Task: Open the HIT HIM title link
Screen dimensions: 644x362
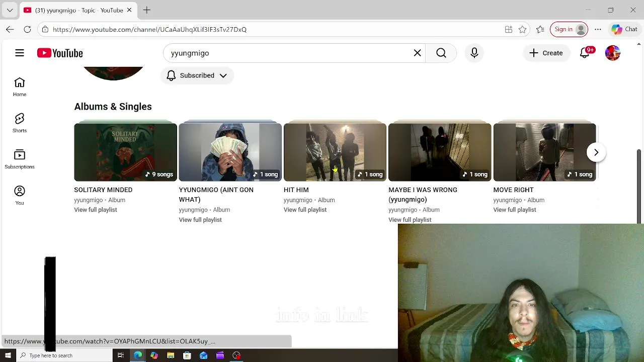Action: click(x=296, y=190)
